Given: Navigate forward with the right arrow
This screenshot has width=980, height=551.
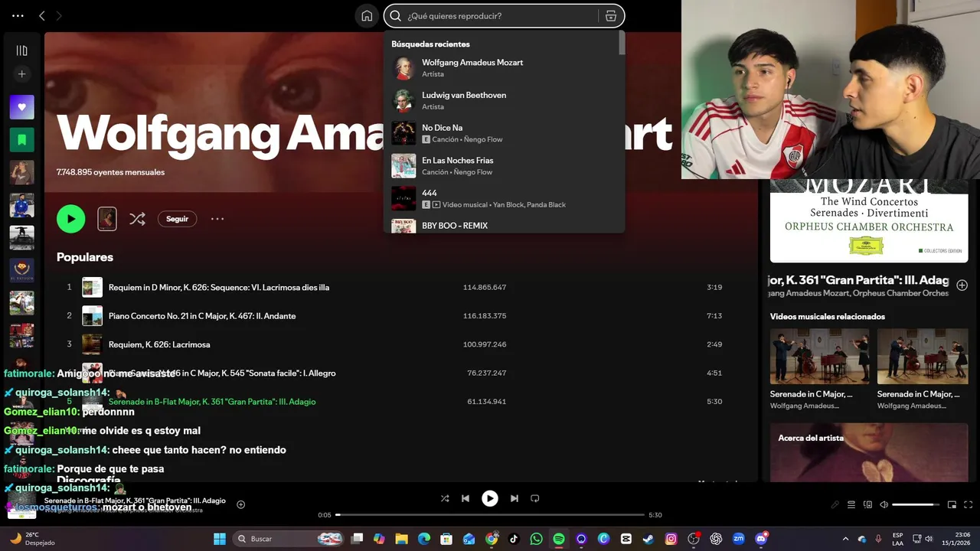Looking at the screenshot, I should 59,15.
